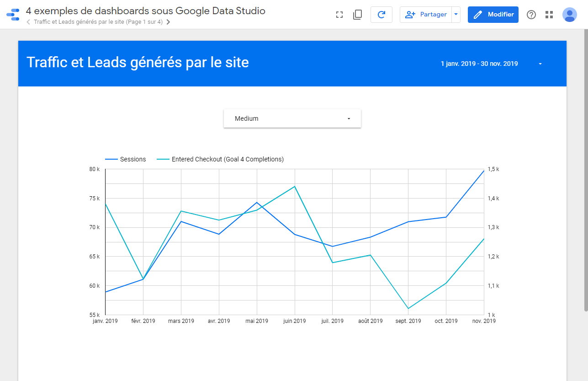
Task: Click the 'févr. 2019' axis label
Action: (143, 321)
